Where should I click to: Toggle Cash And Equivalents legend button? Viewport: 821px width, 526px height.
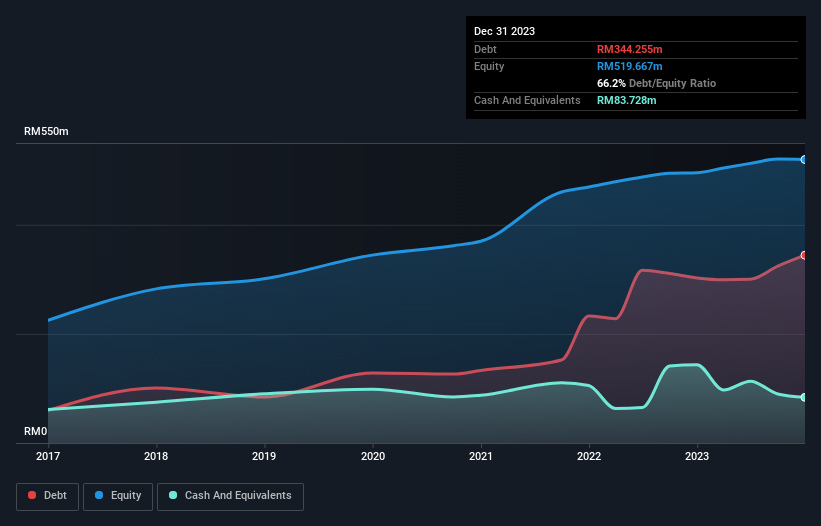coord(230,496)
